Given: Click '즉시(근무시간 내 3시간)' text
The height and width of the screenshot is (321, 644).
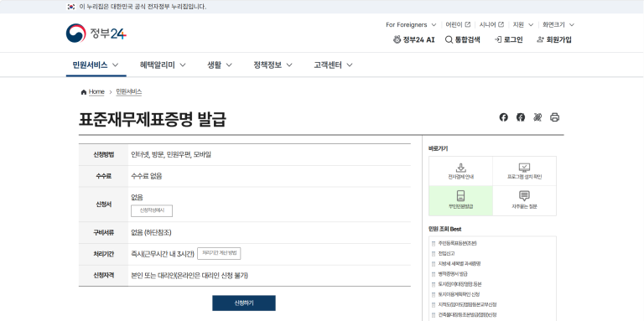Looking at the screenshot, I should (162, 254).
